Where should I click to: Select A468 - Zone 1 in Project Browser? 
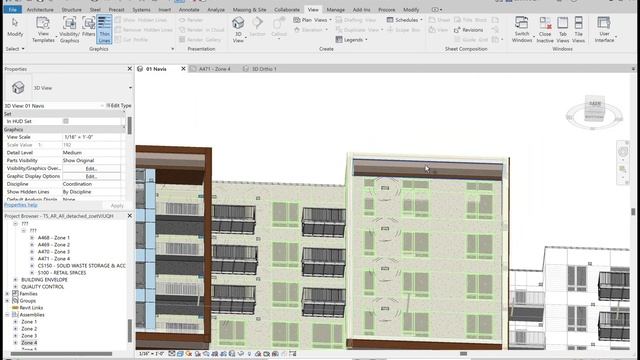click(x=53, y=238)
